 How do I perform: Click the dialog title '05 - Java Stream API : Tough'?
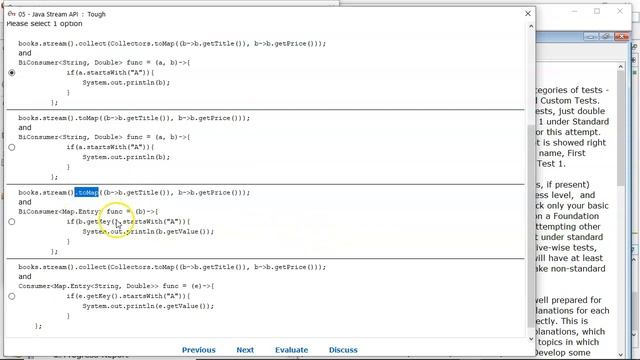click(x=62, y=14)
